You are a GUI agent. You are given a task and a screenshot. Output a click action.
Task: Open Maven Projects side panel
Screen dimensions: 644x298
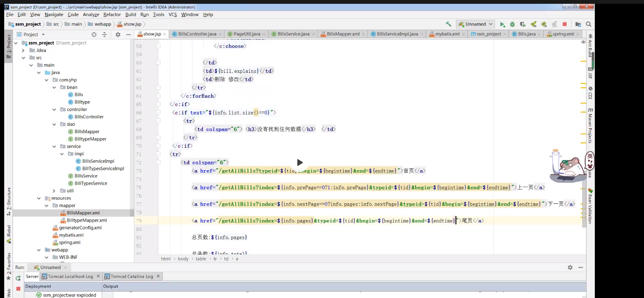(590, 126)
